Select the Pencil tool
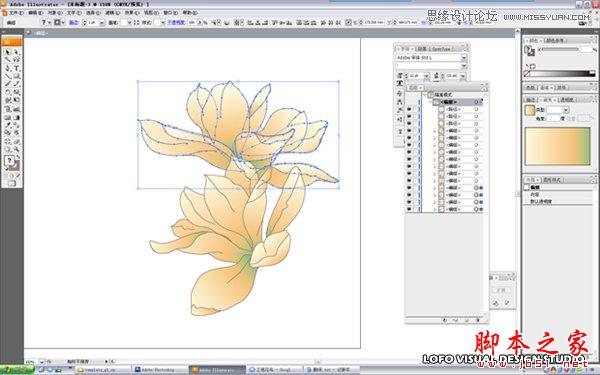Viewport: 600px width, 375px height. 16,84
